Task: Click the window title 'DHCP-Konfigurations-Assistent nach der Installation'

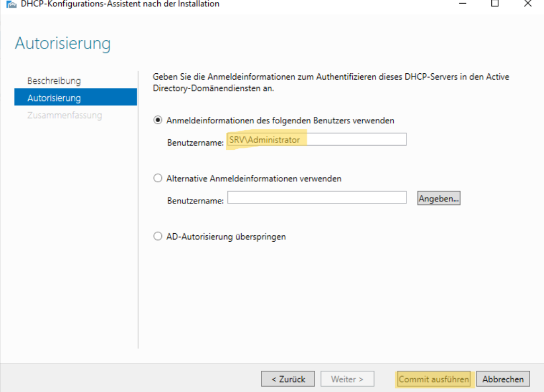Action: coord(120,4)
